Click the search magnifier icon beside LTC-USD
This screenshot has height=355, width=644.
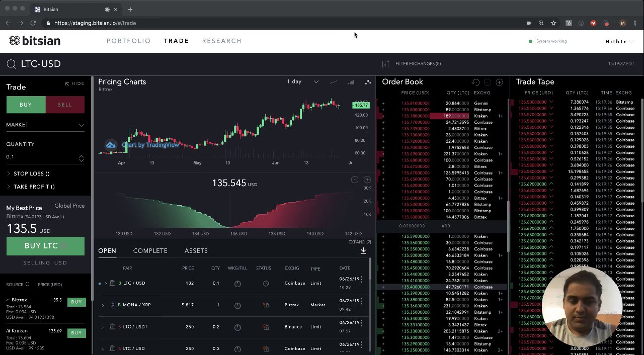click(11, 64)
